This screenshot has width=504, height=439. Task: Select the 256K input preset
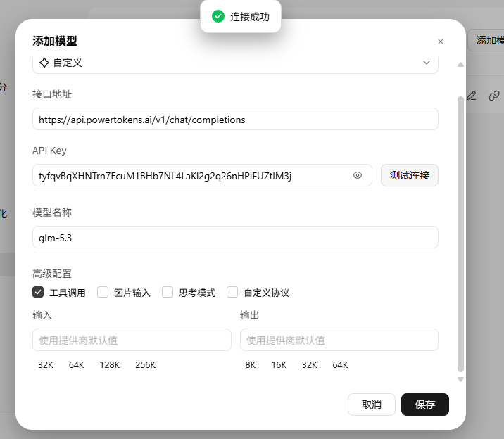point(145,365)
